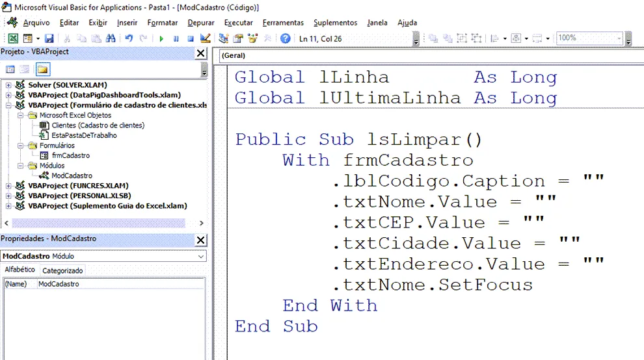Click the Reset (stop) toolbar button
Viewport: 644px width, 360px height.
(x=191, y=38)
